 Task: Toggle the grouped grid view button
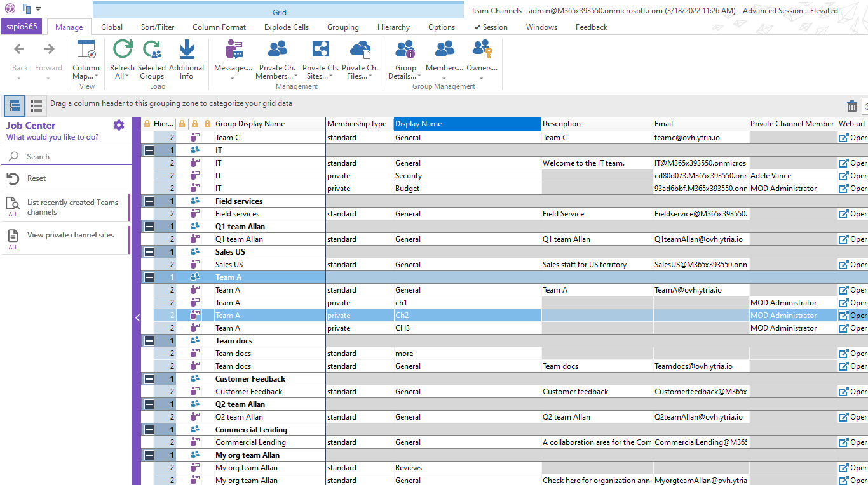click(15, 105)
